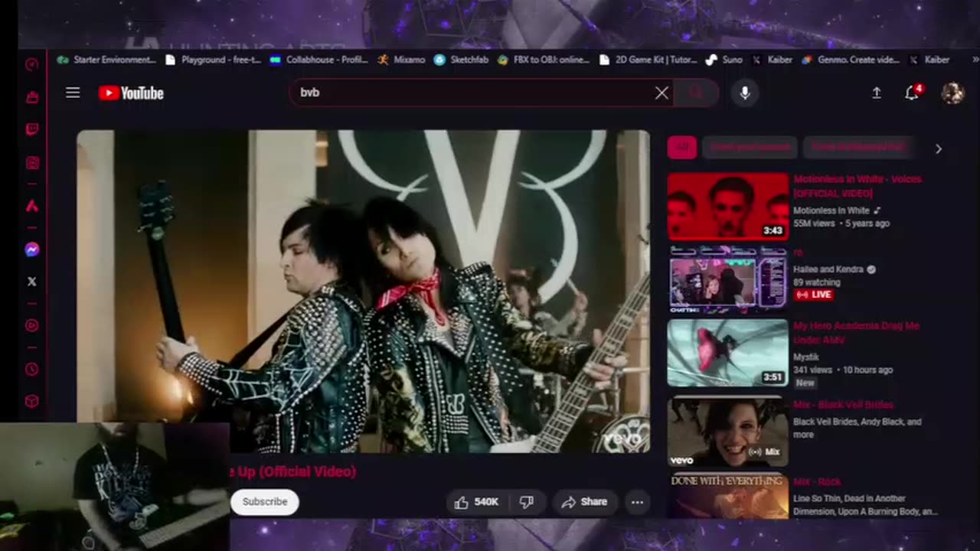
Task: Go to YouTube home via logo
Action: (x=131, y=93)
